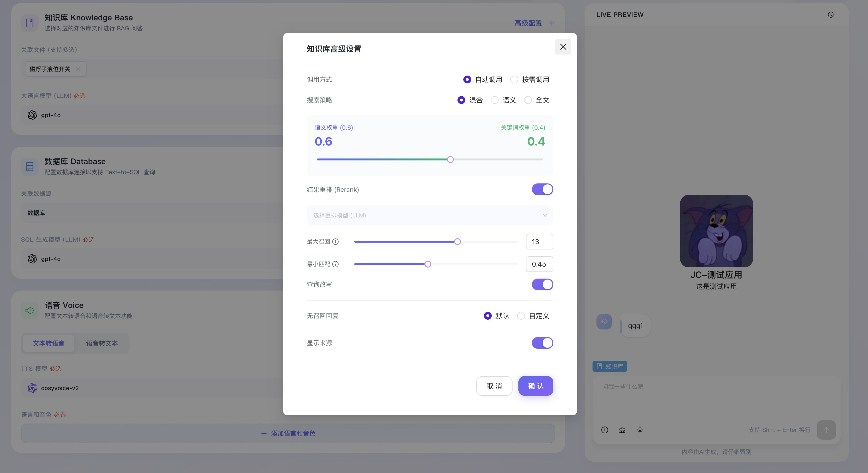The height and width of the screenshot is (473, 868).
Task: Choose 语义 search strategy
Action: pos(495,100)
